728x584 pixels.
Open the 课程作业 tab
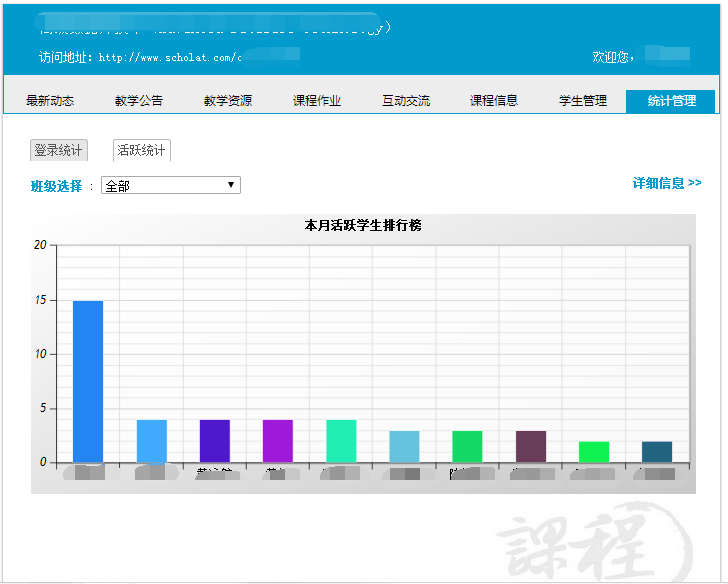click(317, 101)
